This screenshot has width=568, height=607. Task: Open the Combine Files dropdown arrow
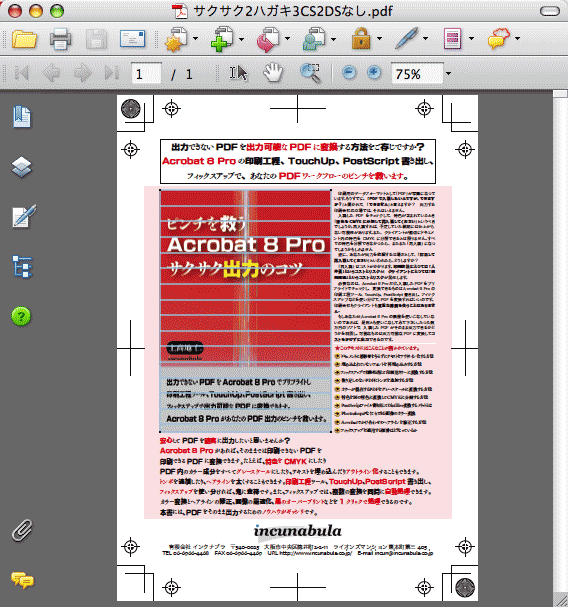(x=242, y=39)
